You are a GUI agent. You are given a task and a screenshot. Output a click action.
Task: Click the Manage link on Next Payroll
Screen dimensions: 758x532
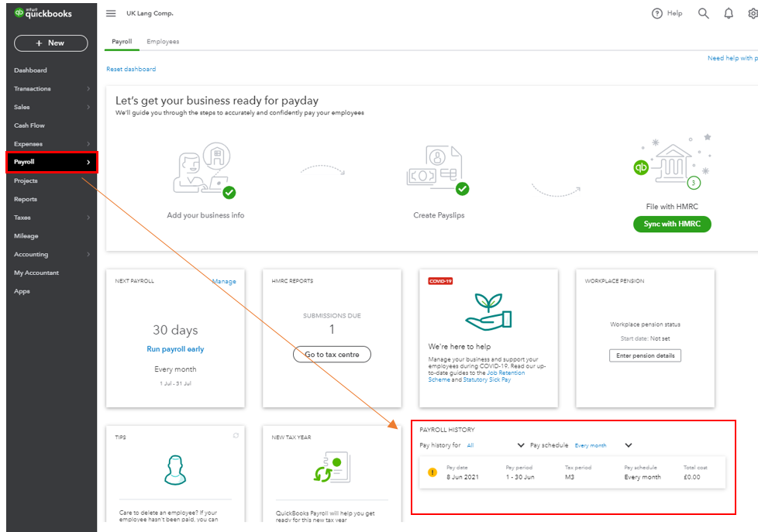click(224, 281)
